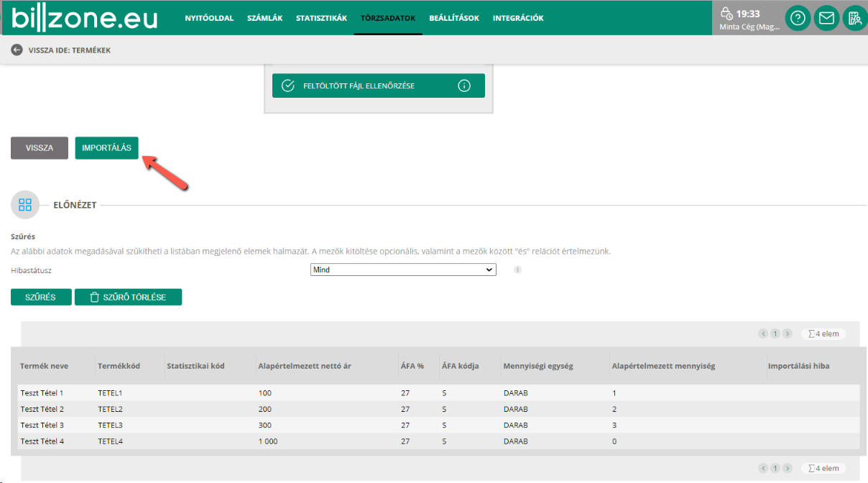Click the Statisztikai kód column header
The image size is (868, 483).
pyautogui.click(x=196, y=366)
